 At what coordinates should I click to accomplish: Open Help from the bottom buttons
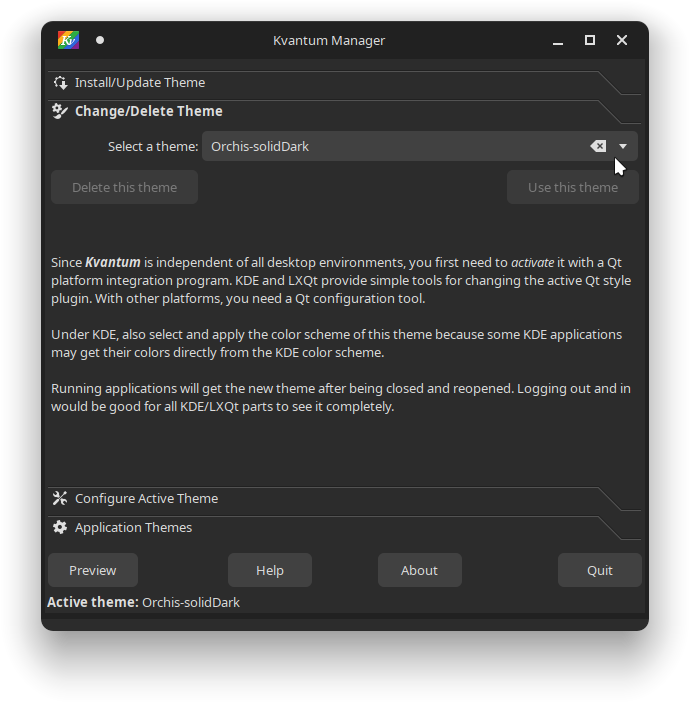(x=270, y=570)
